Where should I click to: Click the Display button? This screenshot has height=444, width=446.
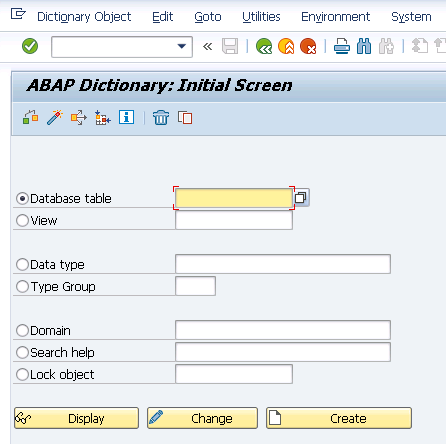(x=76, y=418)
